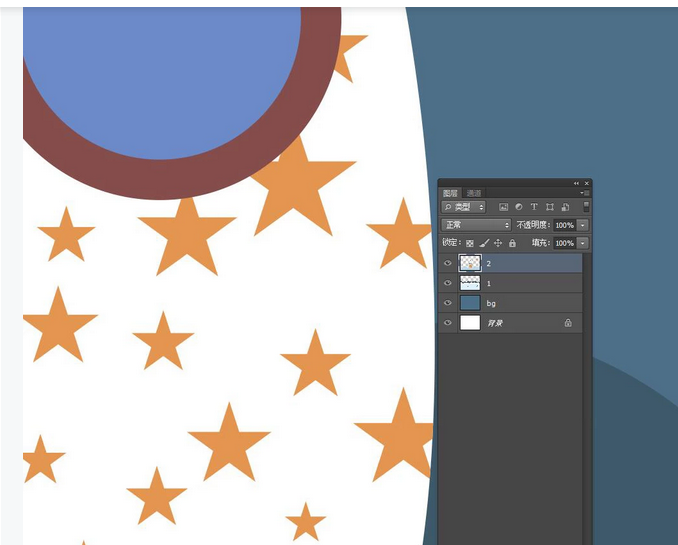
Task: Click the lock transparent pixels icon
Action: pyautogui.click(x=470, y=243)
